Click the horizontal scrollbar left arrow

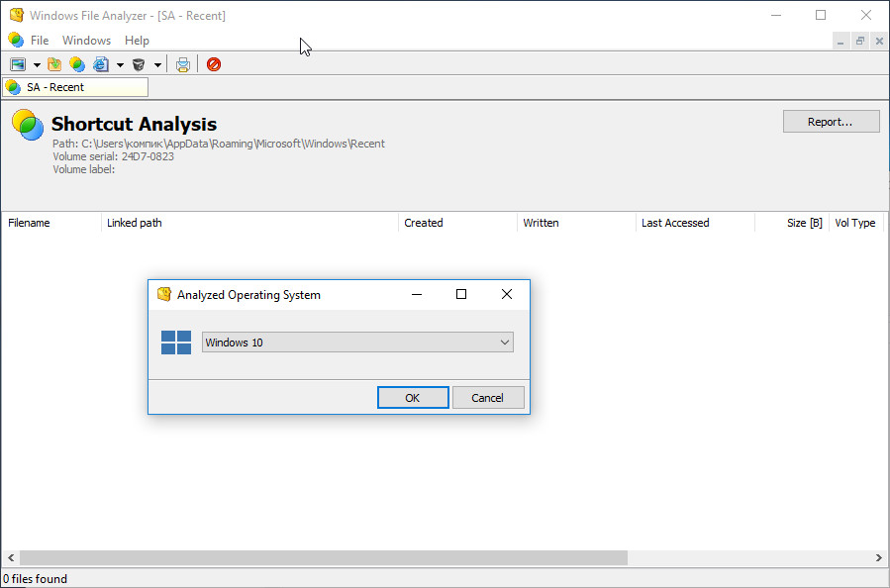click(x=11, y=558)
